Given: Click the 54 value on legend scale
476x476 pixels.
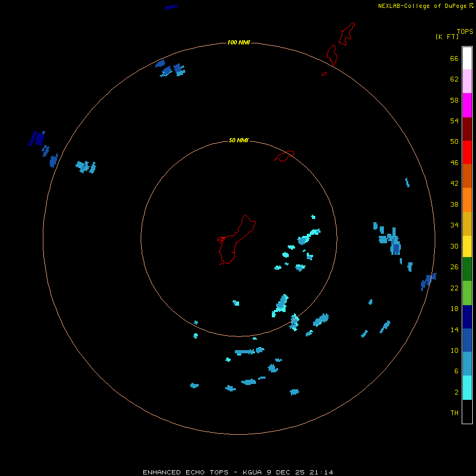Looking at the screenshot, I should [x=454, y=121].
